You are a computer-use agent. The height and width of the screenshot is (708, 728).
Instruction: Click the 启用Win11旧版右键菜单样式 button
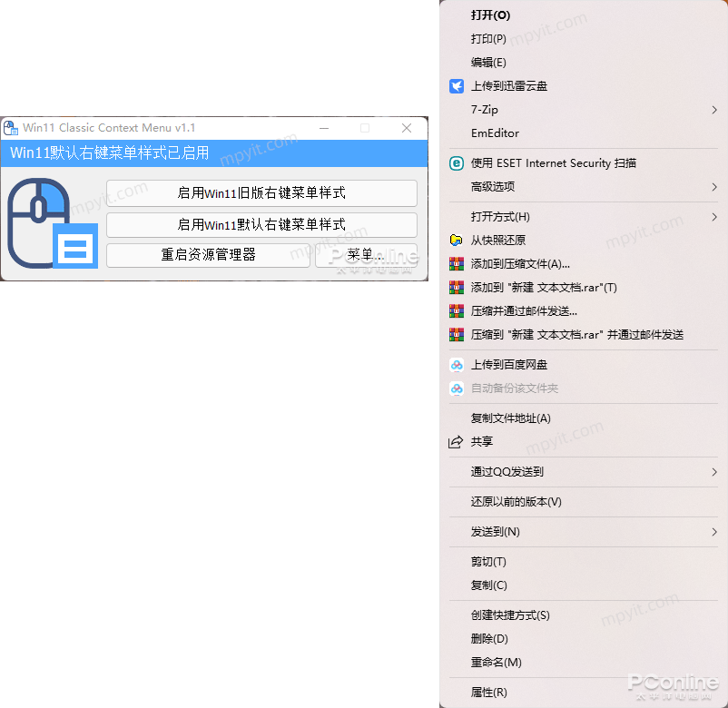click(261, 193)
